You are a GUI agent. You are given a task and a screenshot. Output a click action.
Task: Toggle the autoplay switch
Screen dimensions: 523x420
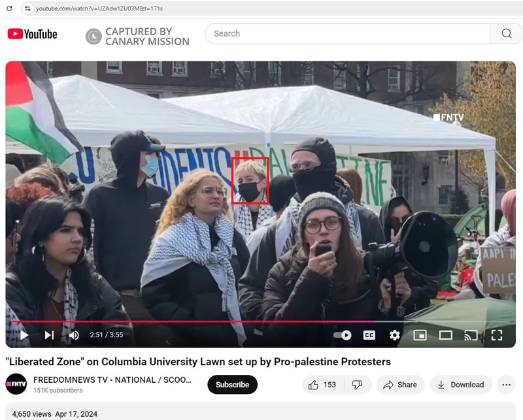(x=343, y=335)
